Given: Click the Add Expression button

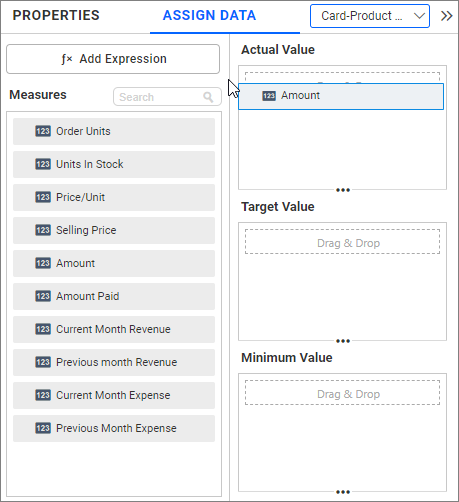Looking at the screenshot, I should (113, 59).
